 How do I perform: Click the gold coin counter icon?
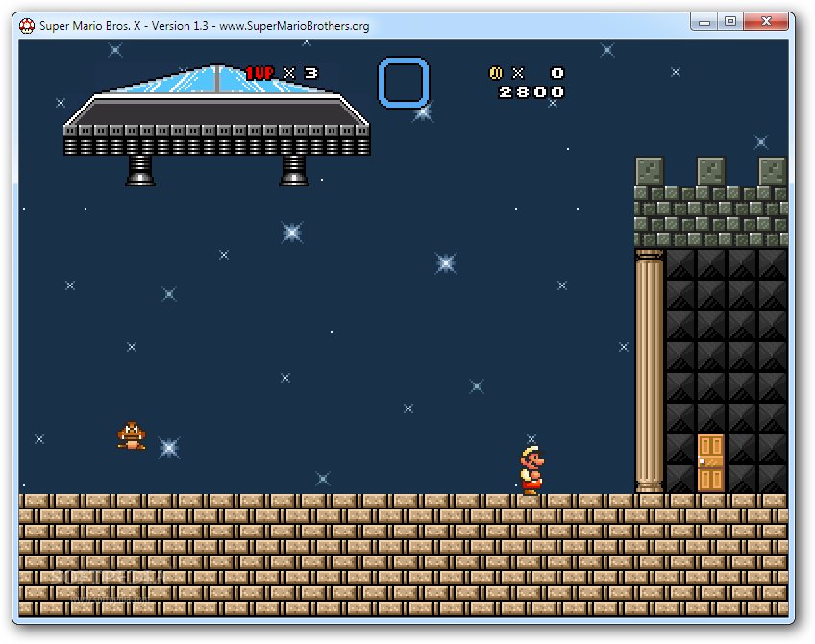click(x=496, y=73)
